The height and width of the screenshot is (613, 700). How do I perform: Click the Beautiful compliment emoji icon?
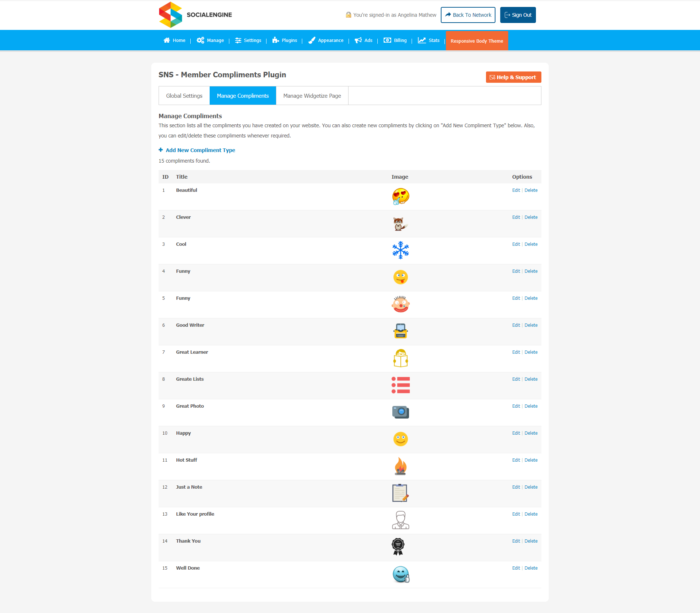(x=401, y=197)
